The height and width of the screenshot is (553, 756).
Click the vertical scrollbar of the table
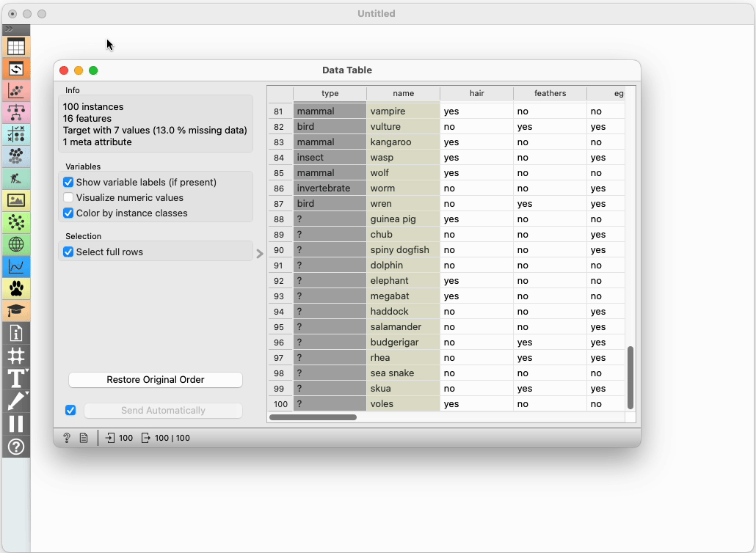point(630,378)
